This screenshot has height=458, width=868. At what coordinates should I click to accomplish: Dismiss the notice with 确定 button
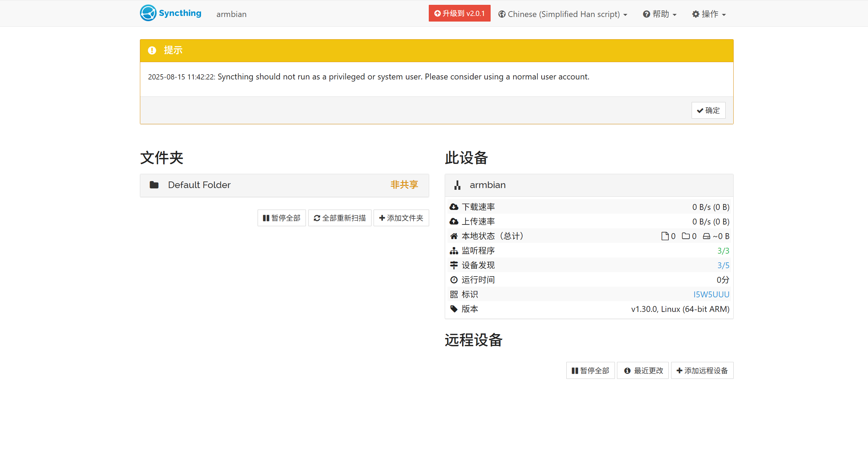point(708,110)
